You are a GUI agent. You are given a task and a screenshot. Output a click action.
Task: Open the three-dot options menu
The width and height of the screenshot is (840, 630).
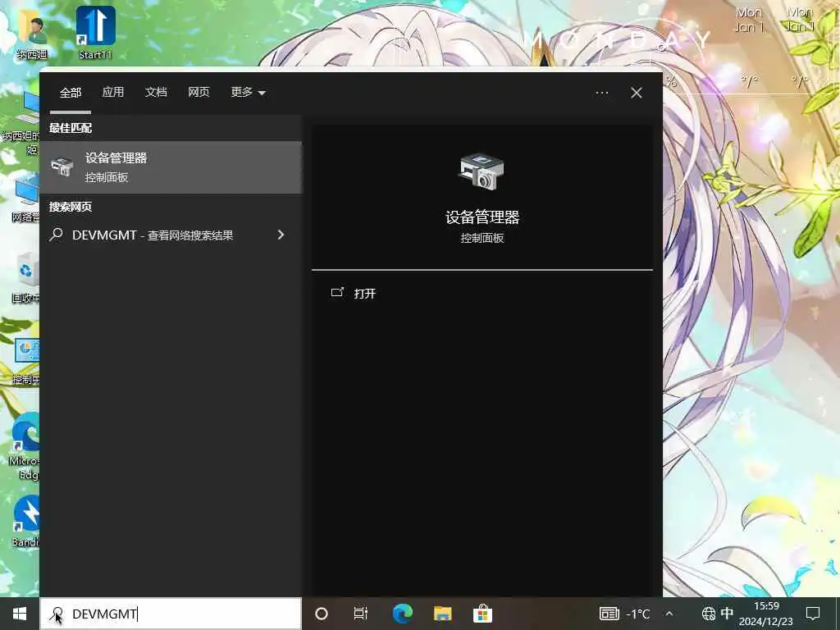(601, 93)
